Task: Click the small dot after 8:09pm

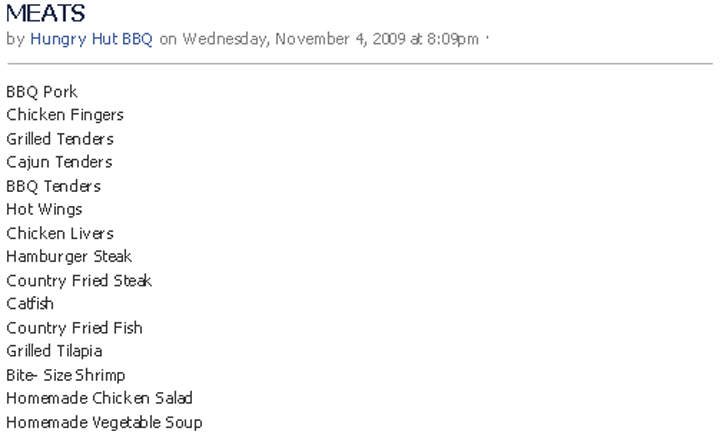Action: tap(488, 39)
